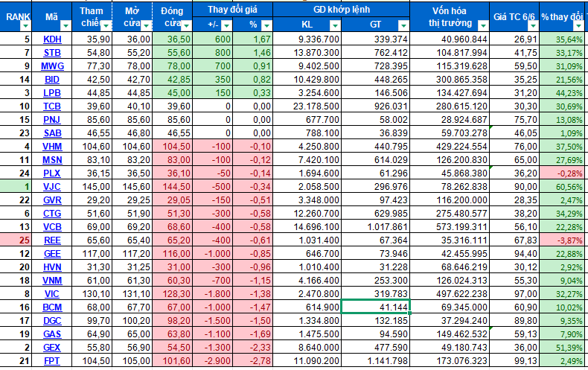Viewport: 588px width, 370px height.
Task: Select the Thay đổi giá header cell
Action: pos(232,10)
